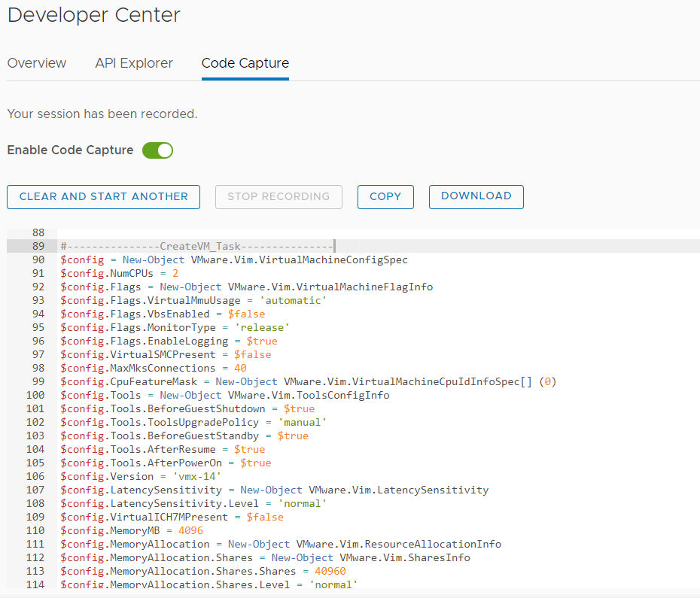Image resolution: width=700 pixels, height=598 pixels.
Task: Click the 'automatic' string on line 93
Action: click(x=293, y=301)
